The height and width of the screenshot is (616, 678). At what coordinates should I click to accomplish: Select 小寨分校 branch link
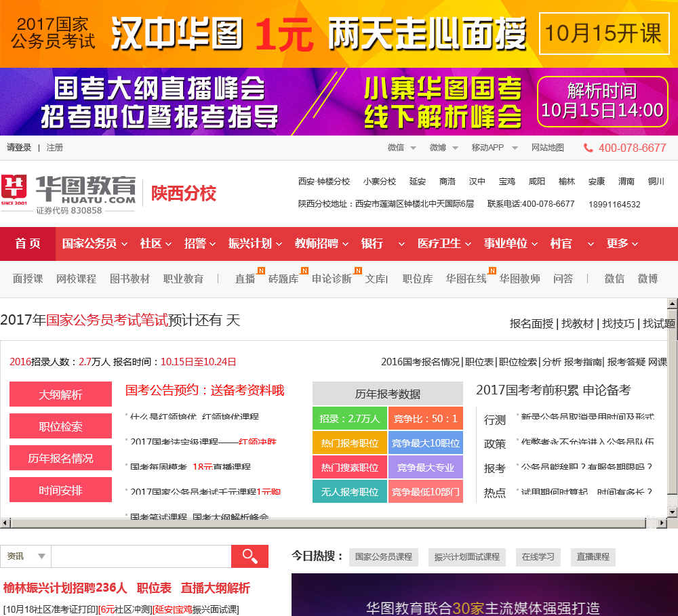click(x=380, y=182)
